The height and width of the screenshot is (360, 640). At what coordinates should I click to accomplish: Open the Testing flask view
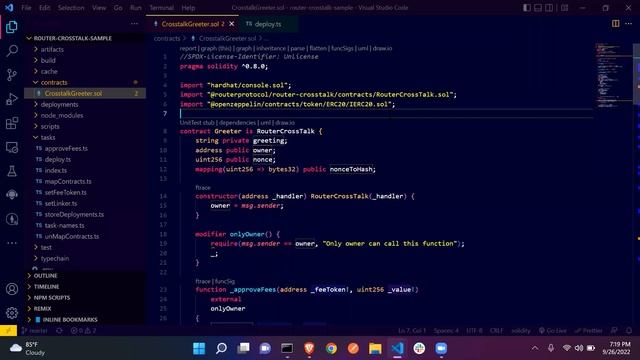tap(12, 171)
